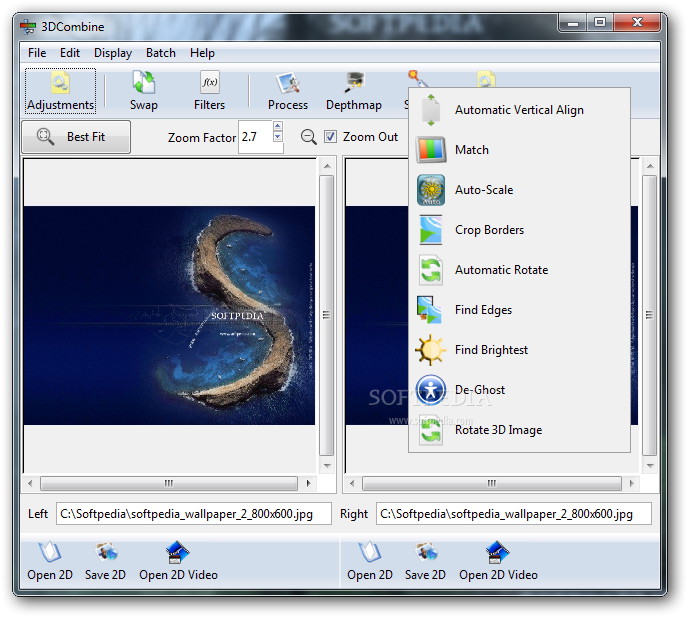The height and width of the screenshot is (617, 688).
Task: Click right pane scroll down arrow
Action: click(x=650, y=466)
